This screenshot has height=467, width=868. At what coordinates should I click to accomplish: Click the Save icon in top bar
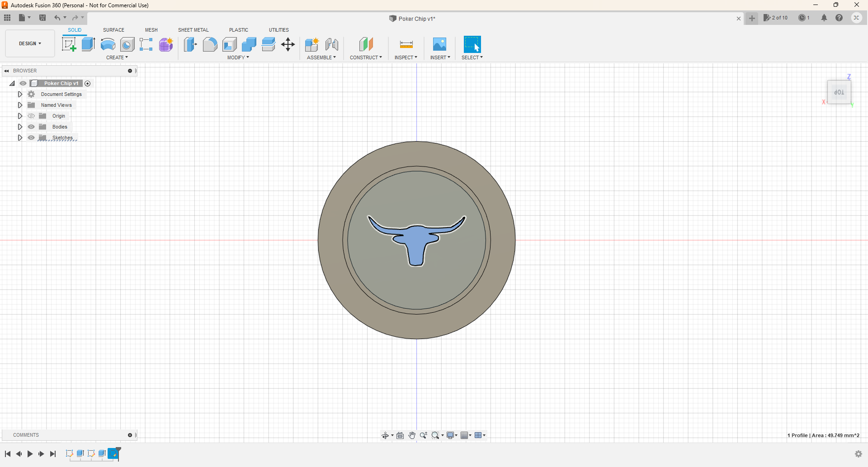click(42, 18)
